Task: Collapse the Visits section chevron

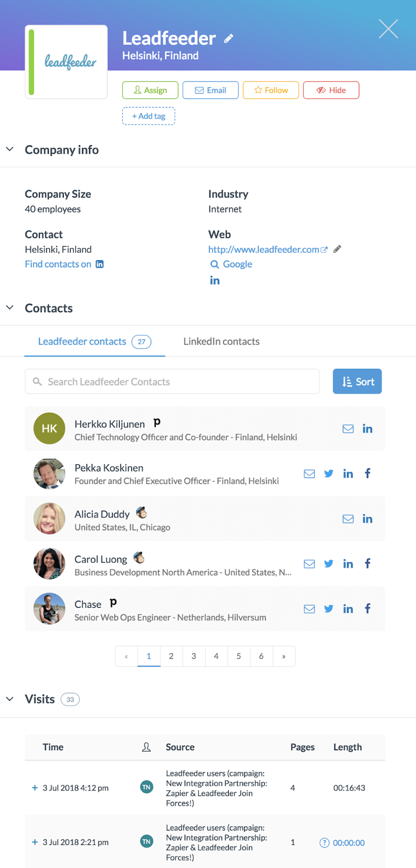Action: 10,699
